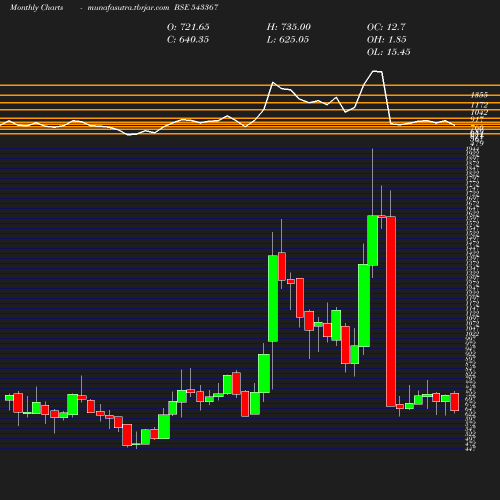Click the last red candle at the chart's right end
The height and width of the screenshot is (500, 500).
click(455, 402)
